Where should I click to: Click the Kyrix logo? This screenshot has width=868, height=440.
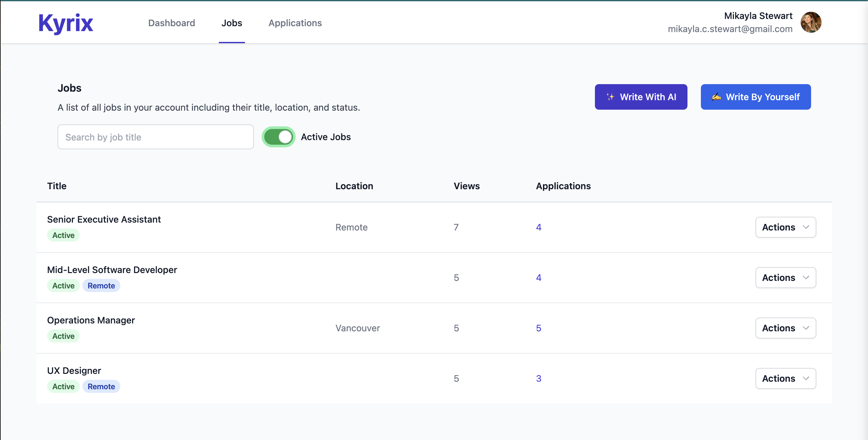pyautogui.click(x=66, y=23)
